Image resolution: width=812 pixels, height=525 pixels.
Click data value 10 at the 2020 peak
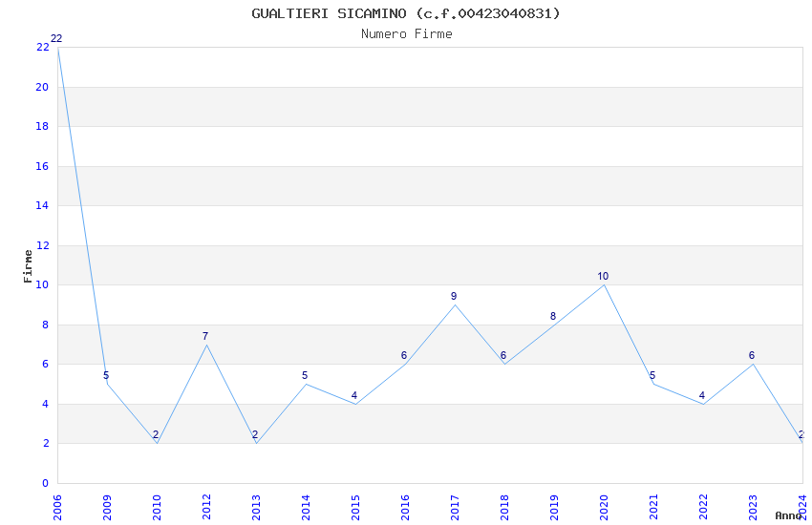[x=603, y=276]
